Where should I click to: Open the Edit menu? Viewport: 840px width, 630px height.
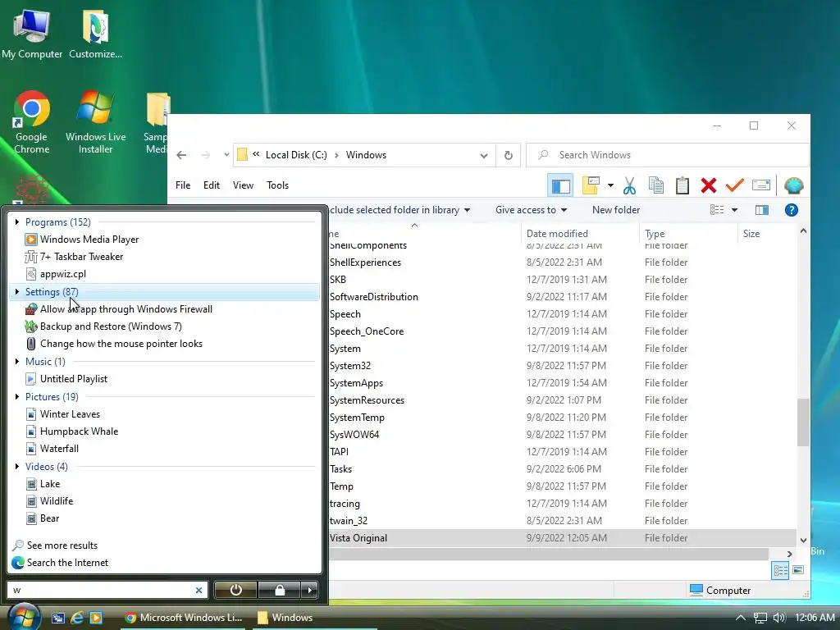pos(212,185)
